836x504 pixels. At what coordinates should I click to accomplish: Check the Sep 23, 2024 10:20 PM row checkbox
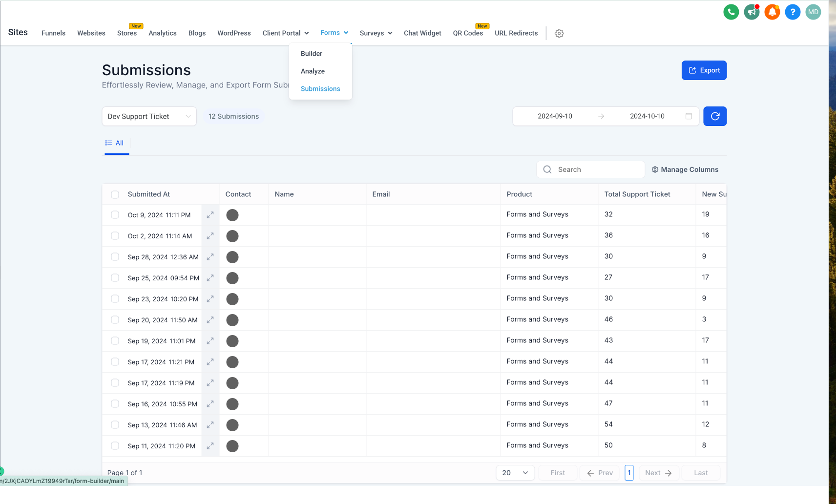click(115, 298)
